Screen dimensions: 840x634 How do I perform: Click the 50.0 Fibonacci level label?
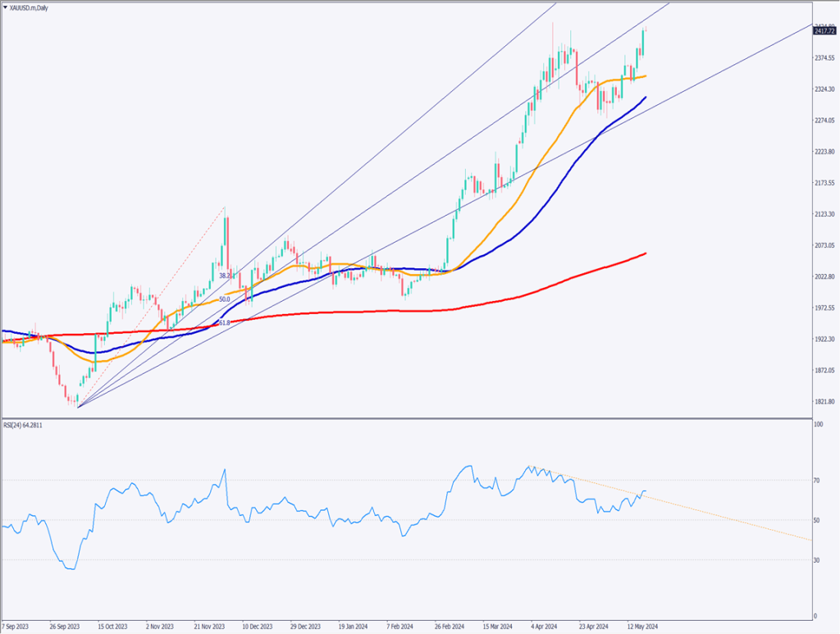224,299
